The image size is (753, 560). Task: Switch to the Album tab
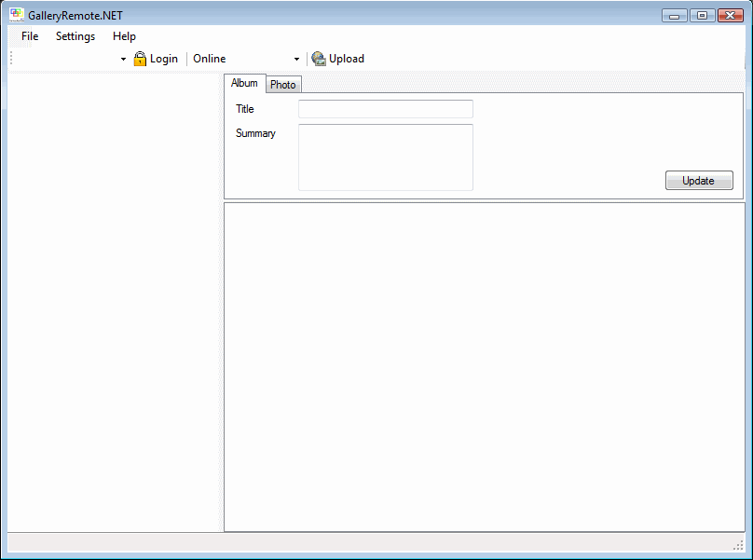(244, 83)
